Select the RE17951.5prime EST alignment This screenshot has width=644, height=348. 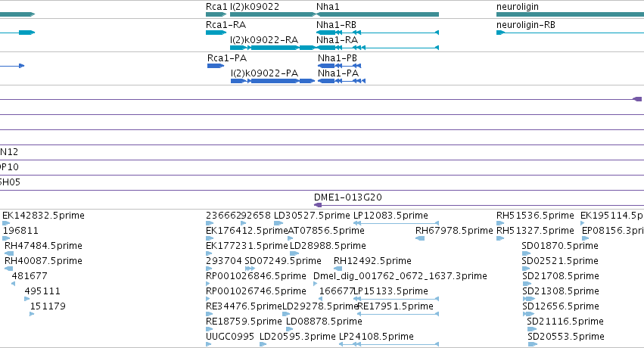(x=398, y=314)
